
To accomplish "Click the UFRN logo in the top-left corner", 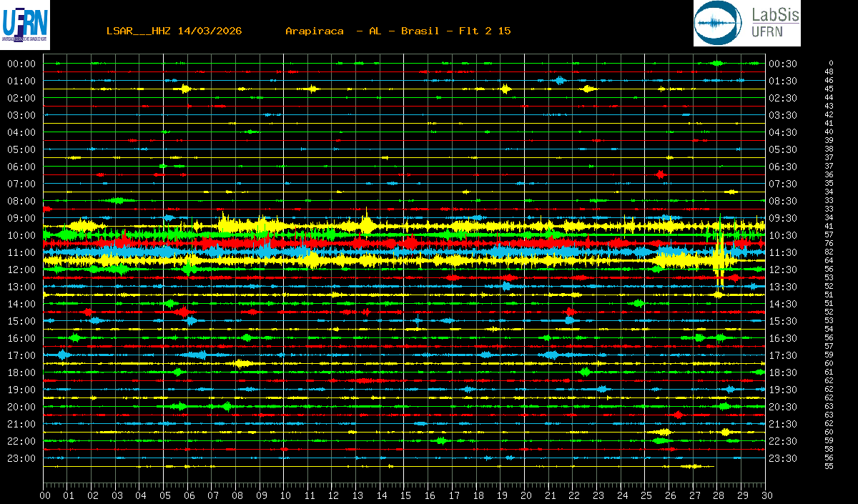I will [26, 23].
